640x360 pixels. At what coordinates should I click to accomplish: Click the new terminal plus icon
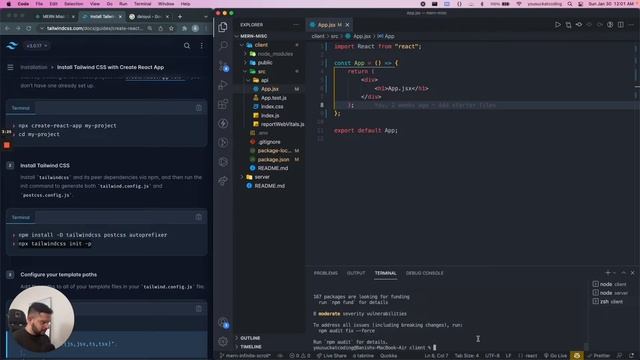(608, 273)
